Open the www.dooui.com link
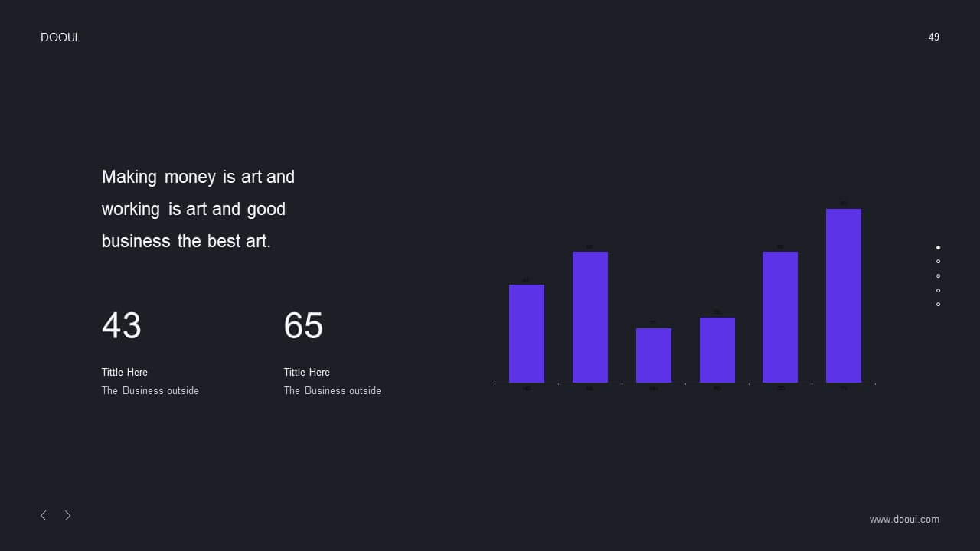 tap(904, 520)
